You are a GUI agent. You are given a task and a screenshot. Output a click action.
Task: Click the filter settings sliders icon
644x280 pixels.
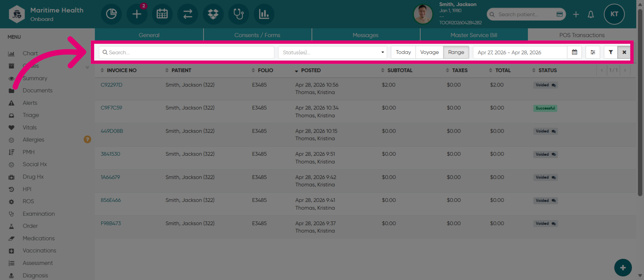[593, 52]
